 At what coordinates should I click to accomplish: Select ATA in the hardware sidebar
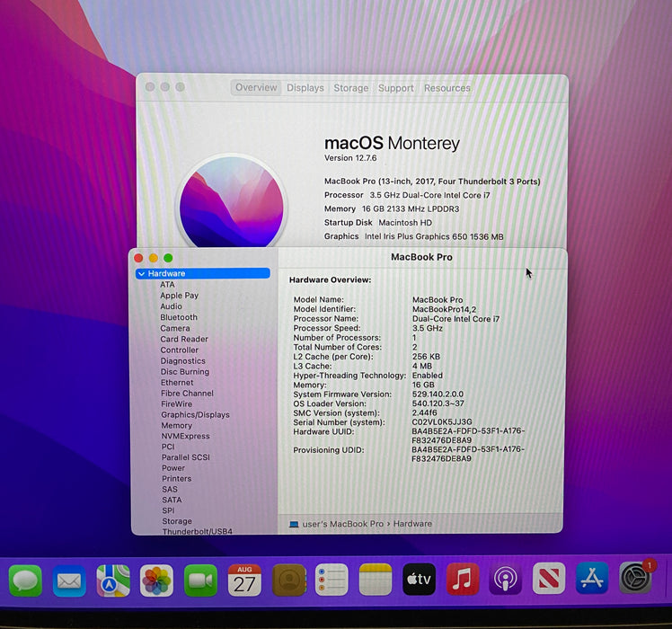(167, 285)
